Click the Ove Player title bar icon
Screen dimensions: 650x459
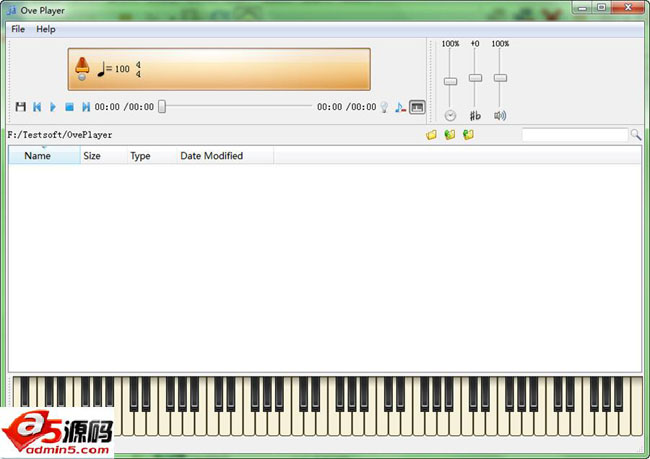[12, 10]
